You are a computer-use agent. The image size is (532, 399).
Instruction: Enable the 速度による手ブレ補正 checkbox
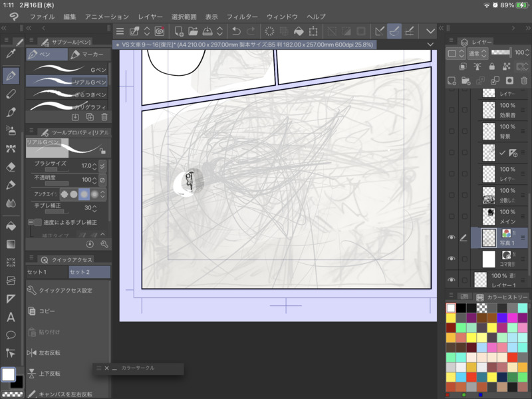click(x=39, y=222)
